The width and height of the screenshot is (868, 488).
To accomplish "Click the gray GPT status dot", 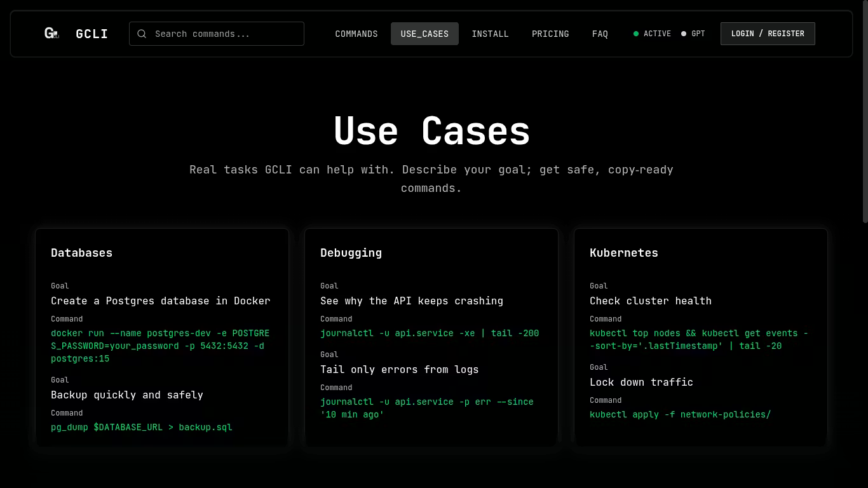I will click(x=683, y=34).
